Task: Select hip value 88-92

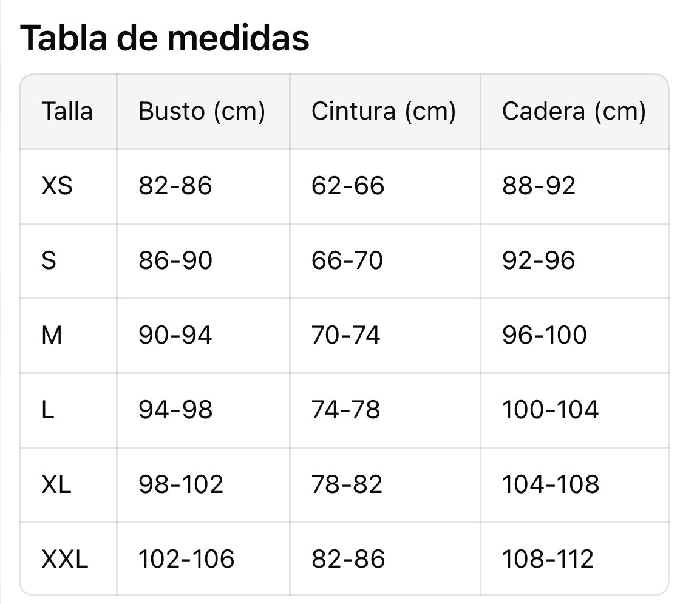Action: click(x=539, y=186)
